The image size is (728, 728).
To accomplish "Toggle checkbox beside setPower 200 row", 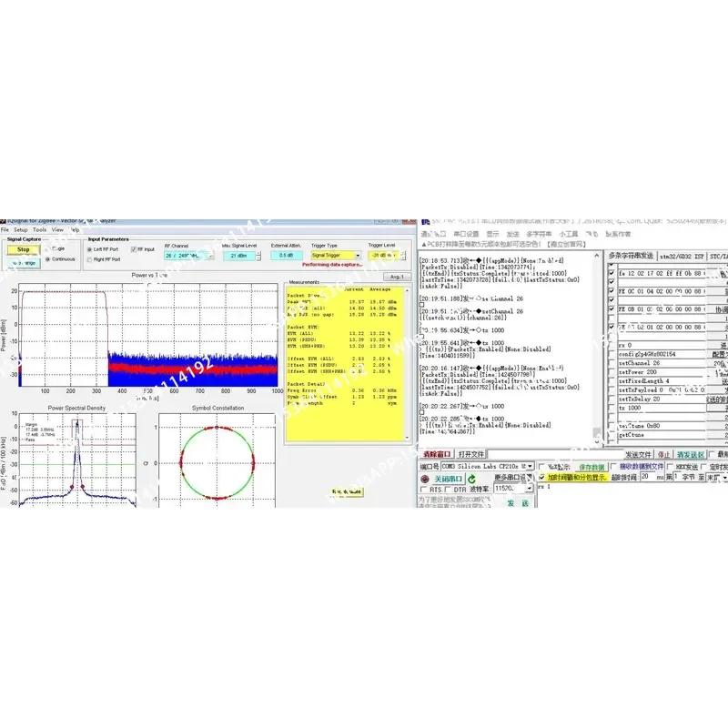I will (x=612, y=372).
